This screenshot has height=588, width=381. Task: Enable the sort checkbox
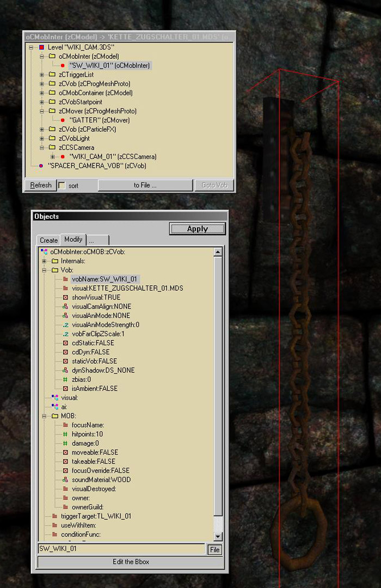tap(62, 186)
